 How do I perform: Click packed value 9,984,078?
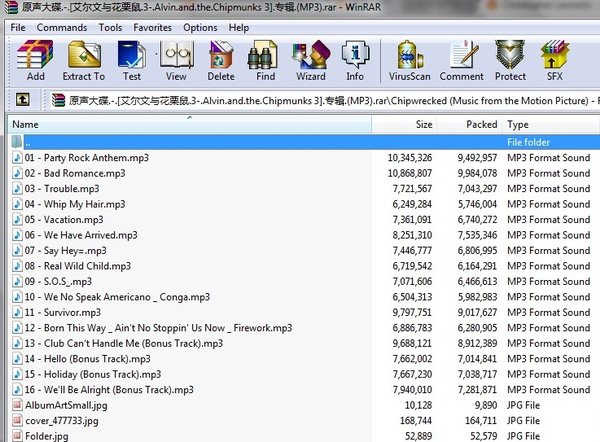click(x=477, y=173)
